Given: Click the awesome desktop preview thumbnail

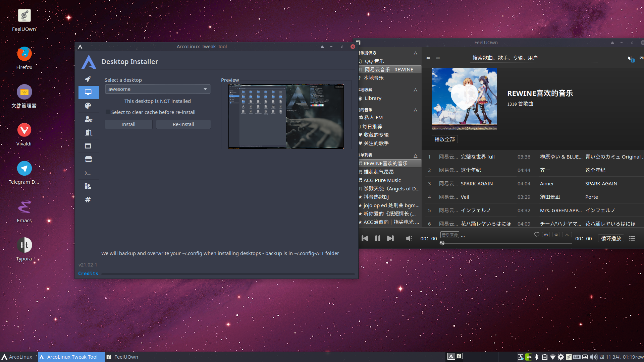Looking at the screenshot, I should point(286,116).
